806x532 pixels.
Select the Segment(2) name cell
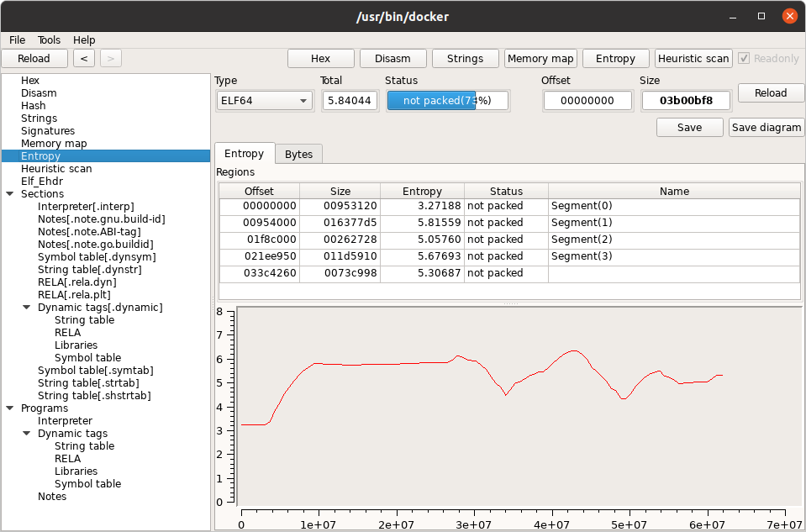pyautogui.click(x=674, y=240)
